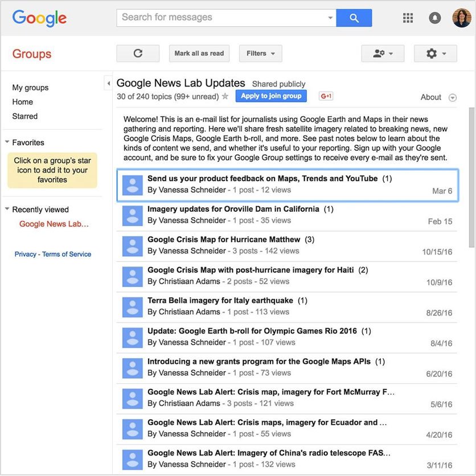
Task: Star the Google News Lab Updates group
Action: pyautogui.click(x=225, y=96)
